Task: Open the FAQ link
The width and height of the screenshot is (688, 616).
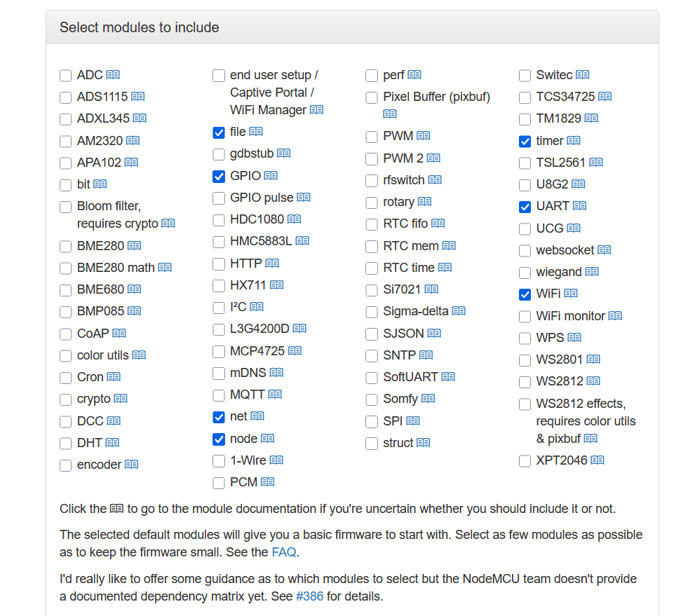Action: tap(283, 552)
